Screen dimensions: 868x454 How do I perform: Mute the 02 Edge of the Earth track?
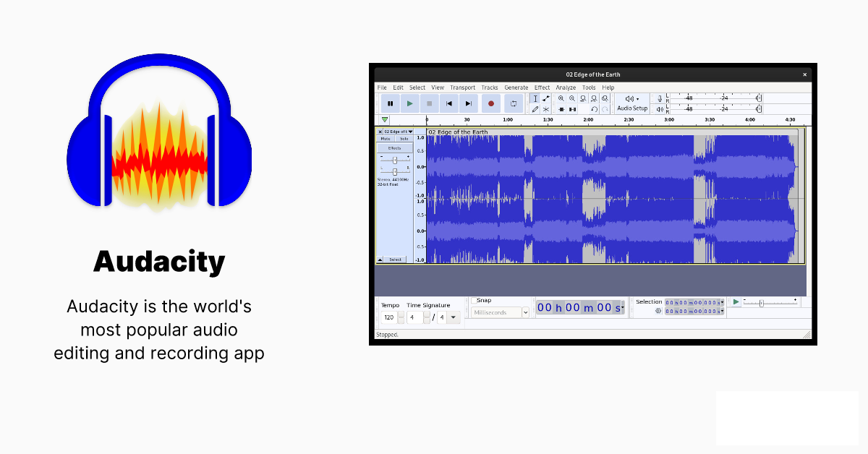pos(386,139)
